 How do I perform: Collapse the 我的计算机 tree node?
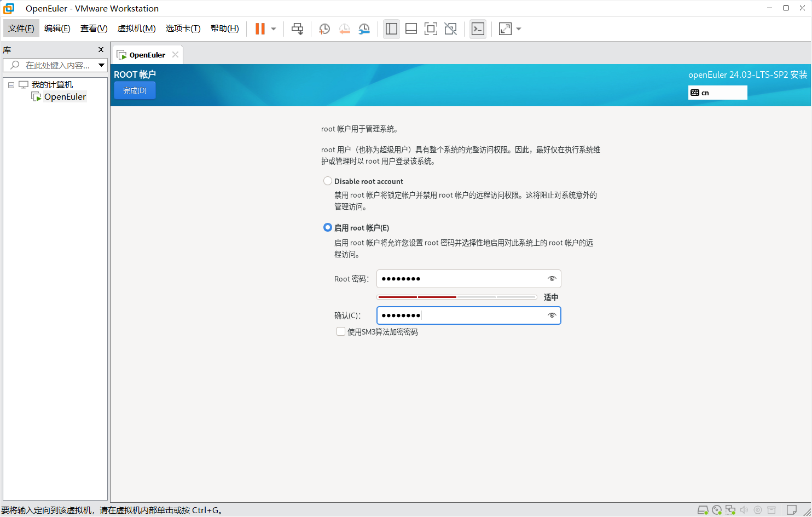point(11,85)
